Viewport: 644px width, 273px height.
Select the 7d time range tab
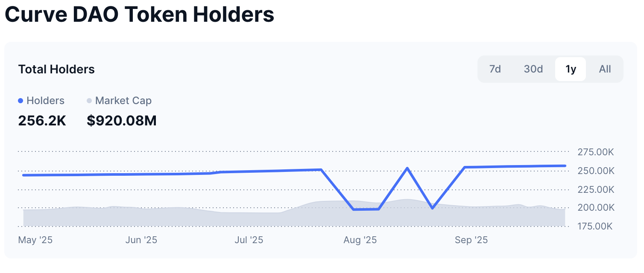pyautogui.click(x=495, y=69)
